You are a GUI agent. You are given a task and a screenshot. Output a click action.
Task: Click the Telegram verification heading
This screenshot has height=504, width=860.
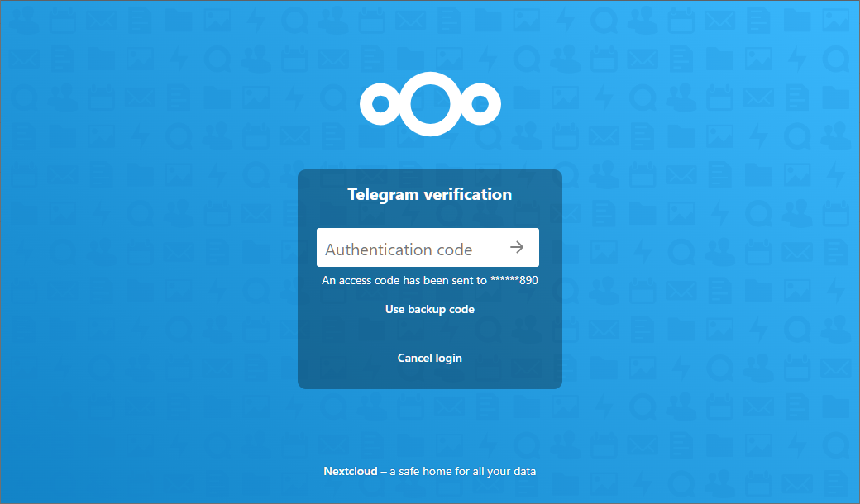[x=430, y=194]
